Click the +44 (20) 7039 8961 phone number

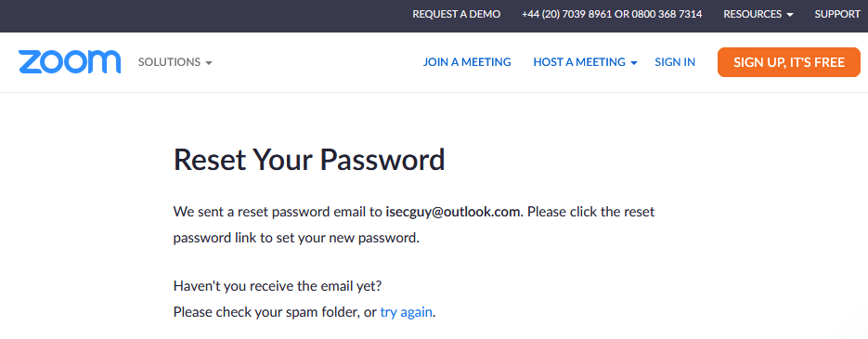click(x=566, y=15)
